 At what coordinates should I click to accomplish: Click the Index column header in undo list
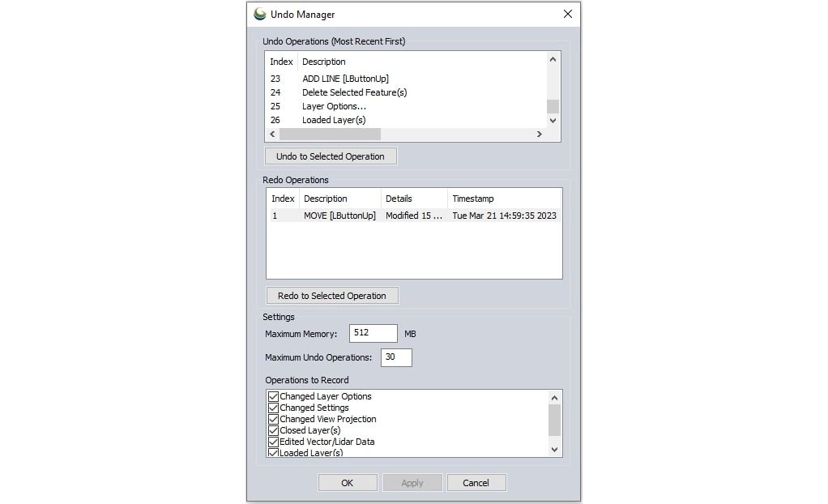(281, 62)
